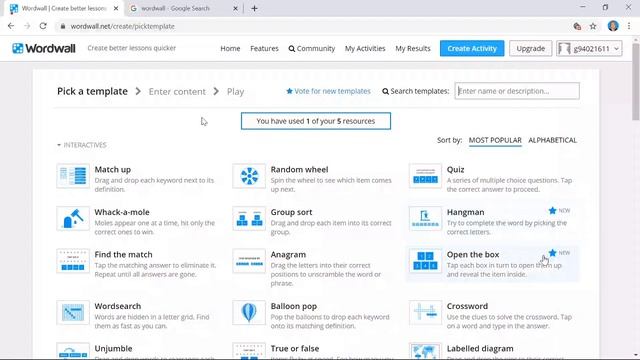The image size is (640, 360).
Task: Click the Unjumble template icon
Action: pos(73,351)
